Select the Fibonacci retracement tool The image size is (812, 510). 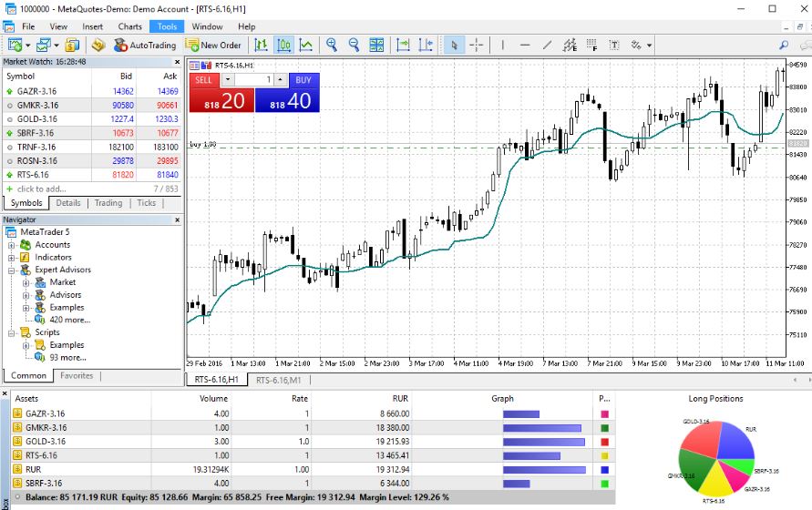(591, 45)
